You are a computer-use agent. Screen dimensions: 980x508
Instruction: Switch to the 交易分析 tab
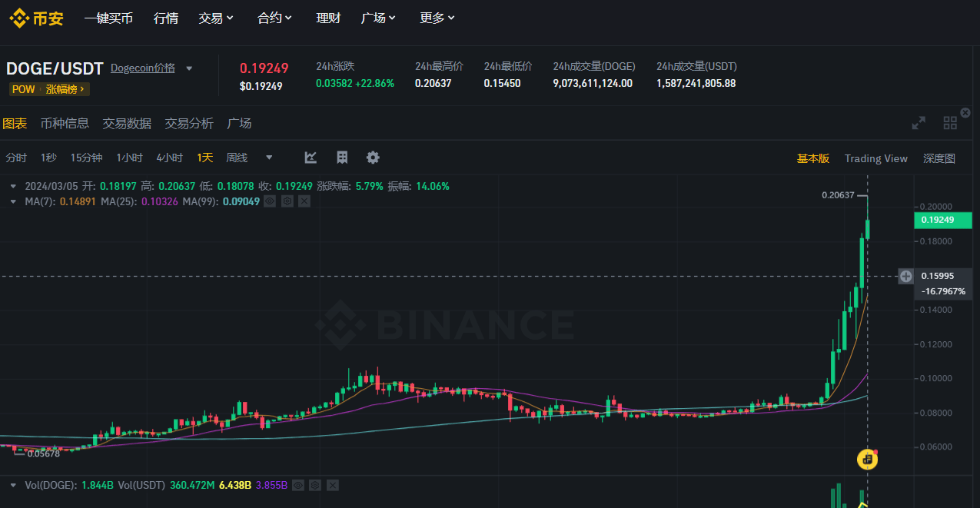(x=189, y=123)
